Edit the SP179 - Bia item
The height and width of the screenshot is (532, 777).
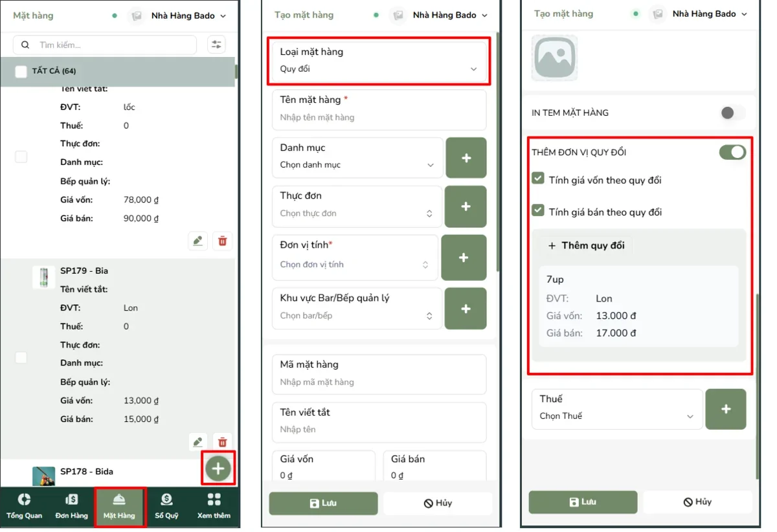tap(198, 442)
